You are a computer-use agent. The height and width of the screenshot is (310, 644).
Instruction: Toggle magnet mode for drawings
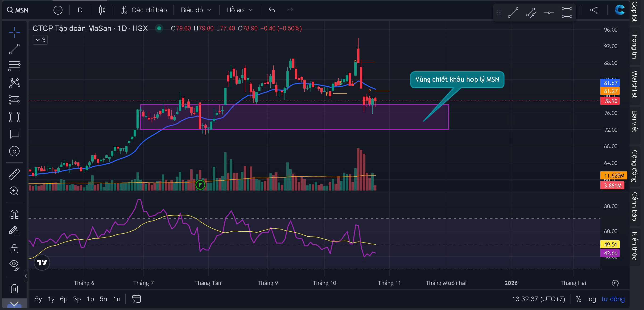click(x=14, y=214)
